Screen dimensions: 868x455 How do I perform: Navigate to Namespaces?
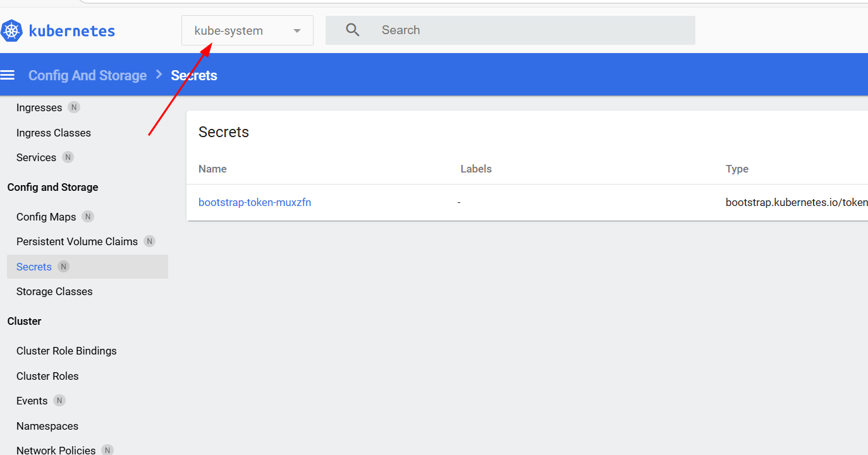pos(47,426)
